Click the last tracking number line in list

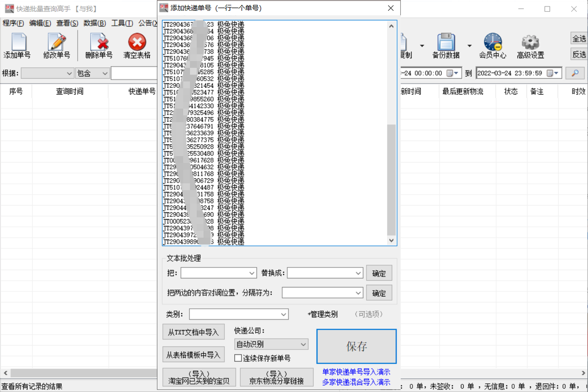(x=203, y=242)
